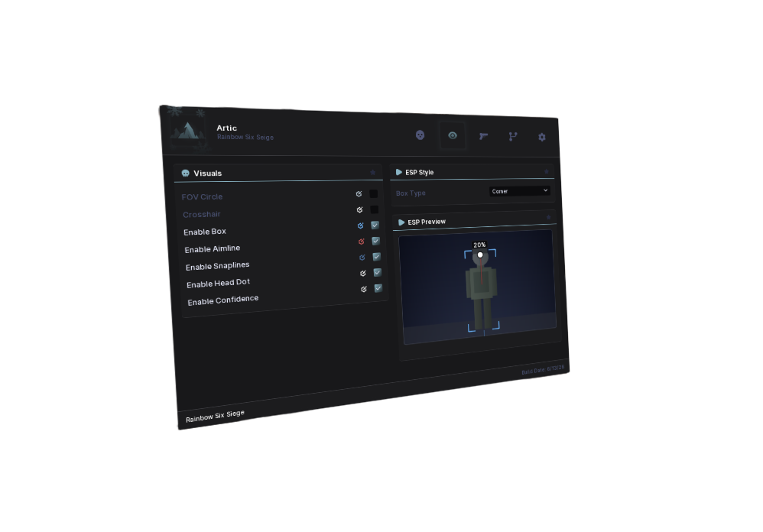This screenshot has height=532, width=763.
Task: Click the Enable Aimline label
Action: tap(213, 249)
